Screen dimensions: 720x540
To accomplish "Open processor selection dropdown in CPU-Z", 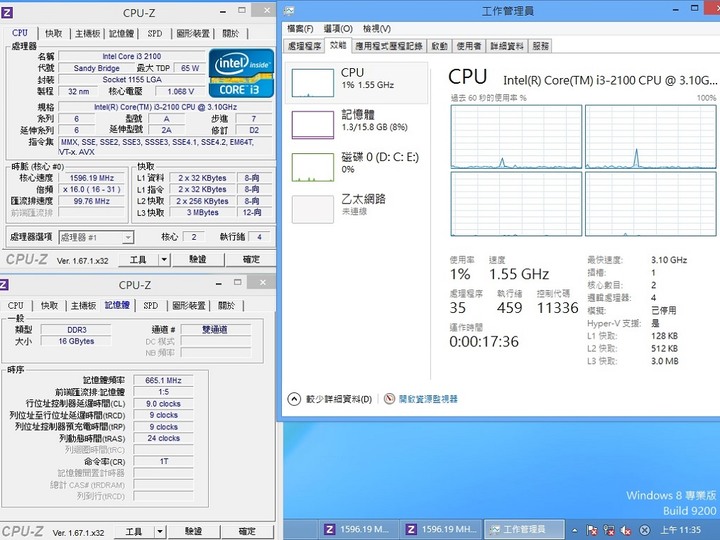I will [128, 237].
